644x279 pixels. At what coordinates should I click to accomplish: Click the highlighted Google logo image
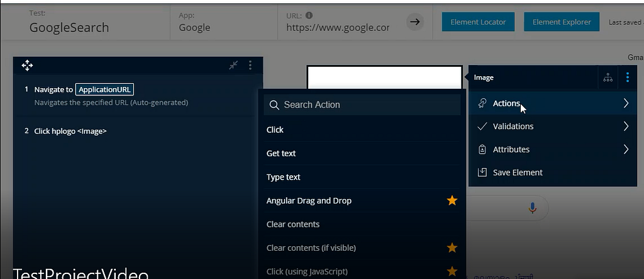pyautogui.click(x=384, y=77)
